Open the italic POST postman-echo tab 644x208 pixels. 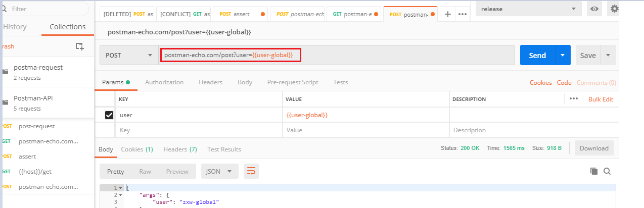[298, 14]
